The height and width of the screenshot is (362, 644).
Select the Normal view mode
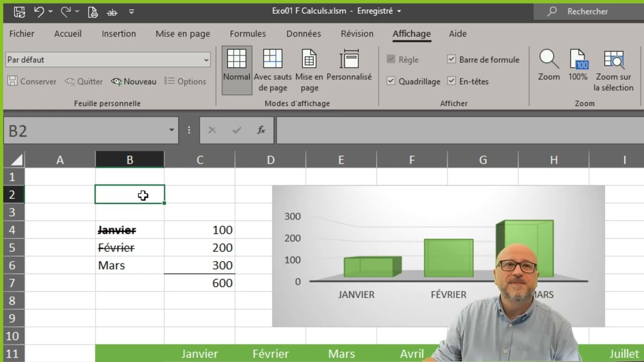tap(236, 70)
